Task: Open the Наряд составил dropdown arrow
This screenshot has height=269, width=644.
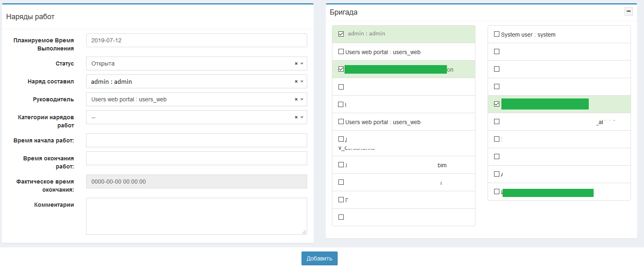Action: click(302, 81)
